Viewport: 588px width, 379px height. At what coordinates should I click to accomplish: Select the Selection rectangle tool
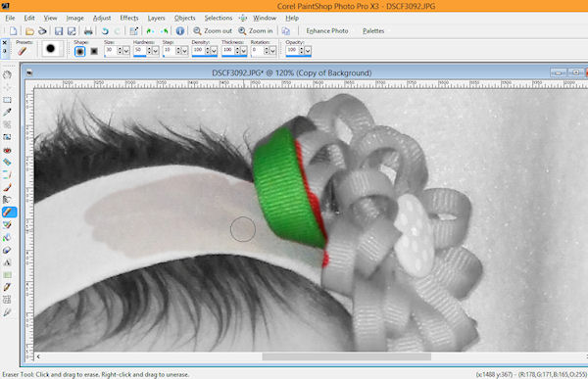(7, 100)
